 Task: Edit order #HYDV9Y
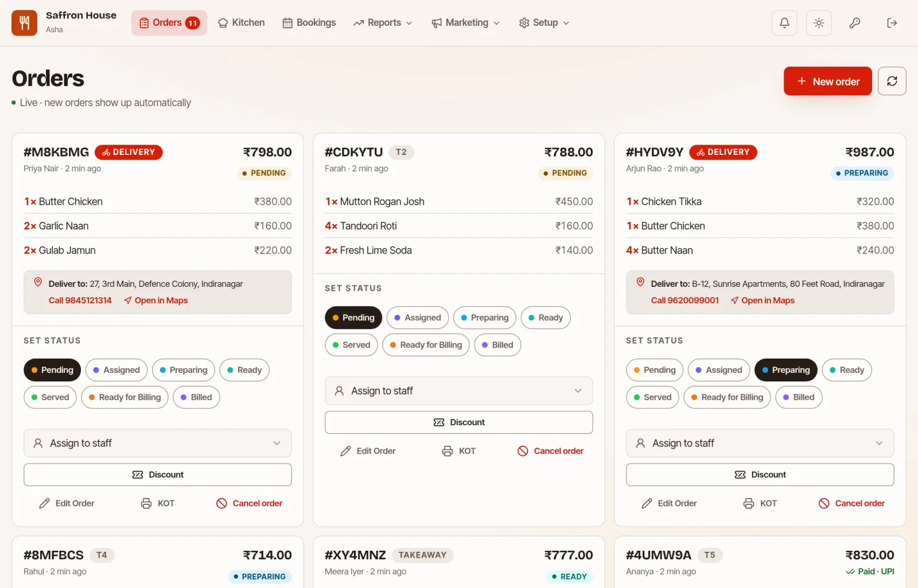pos(669,503)
